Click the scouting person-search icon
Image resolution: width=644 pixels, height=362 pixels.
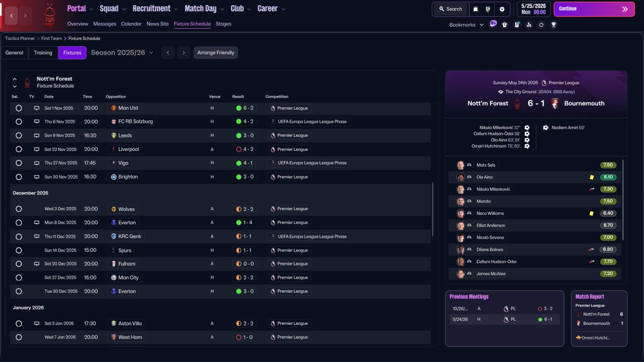tap(529, 25)
